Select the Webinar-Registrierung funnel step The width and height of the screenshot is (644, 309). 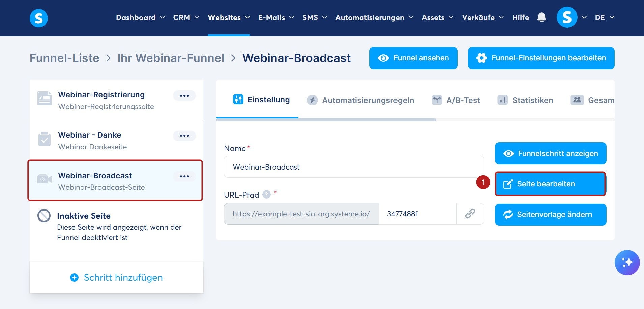pyautogui.click(x=116, y=100)
